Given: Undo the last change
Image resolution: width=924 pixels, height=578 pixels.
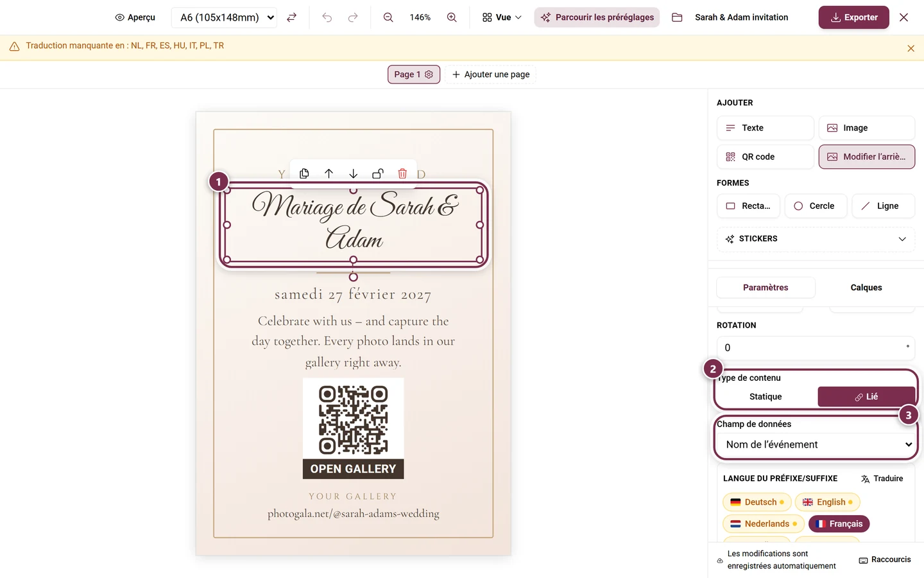Looking at the screenshot, I should (327, 17).
